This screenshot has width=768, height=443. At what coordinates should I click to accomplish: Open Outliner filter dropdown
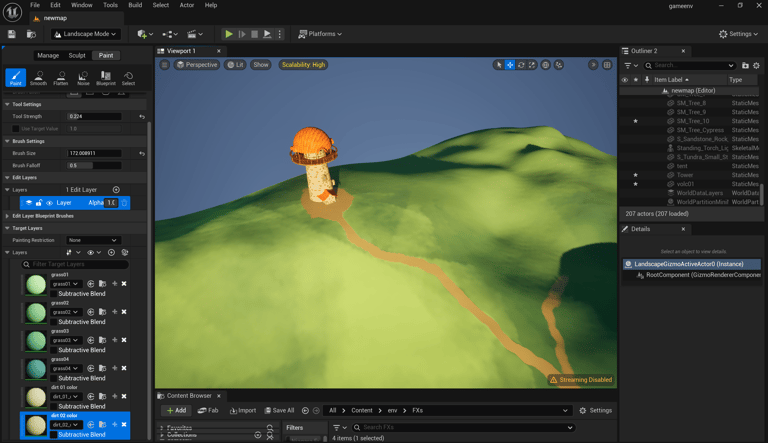pos(630,65)
